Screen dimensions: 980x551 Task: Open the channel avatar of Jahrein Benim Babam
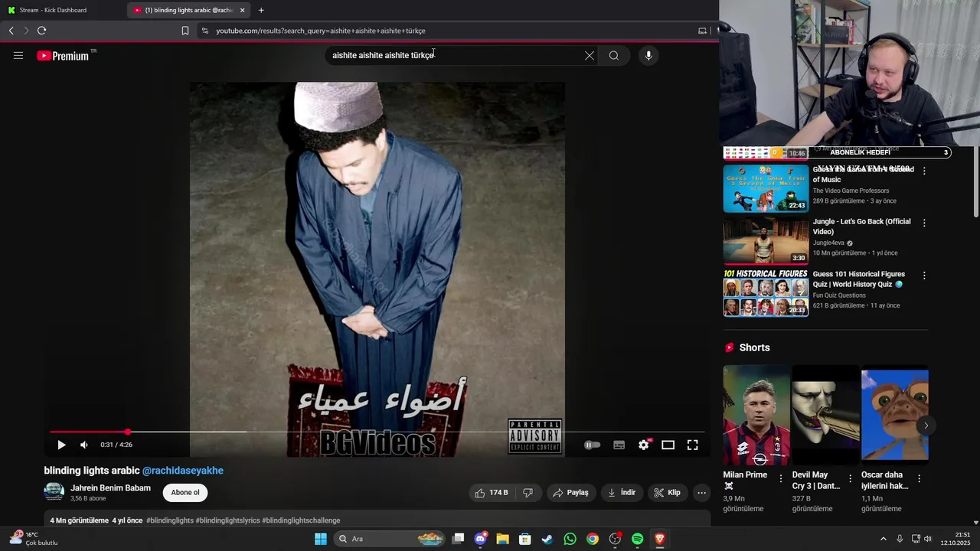tap(54, 492)
